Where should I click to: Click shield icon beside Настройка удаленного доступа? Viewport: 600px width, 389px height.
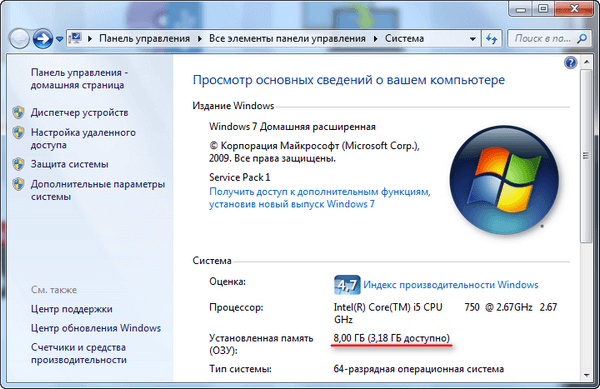pyautogui.click(x=18, y=133)
